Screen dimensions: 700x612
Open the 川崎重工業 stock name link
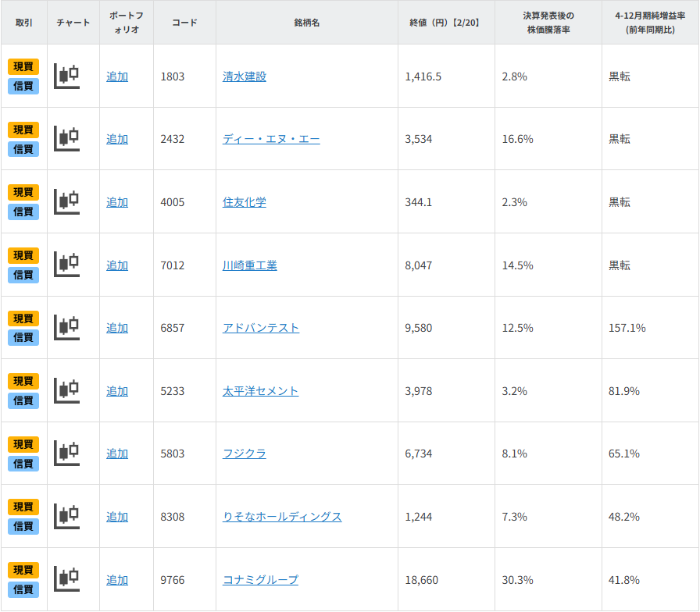249,265
